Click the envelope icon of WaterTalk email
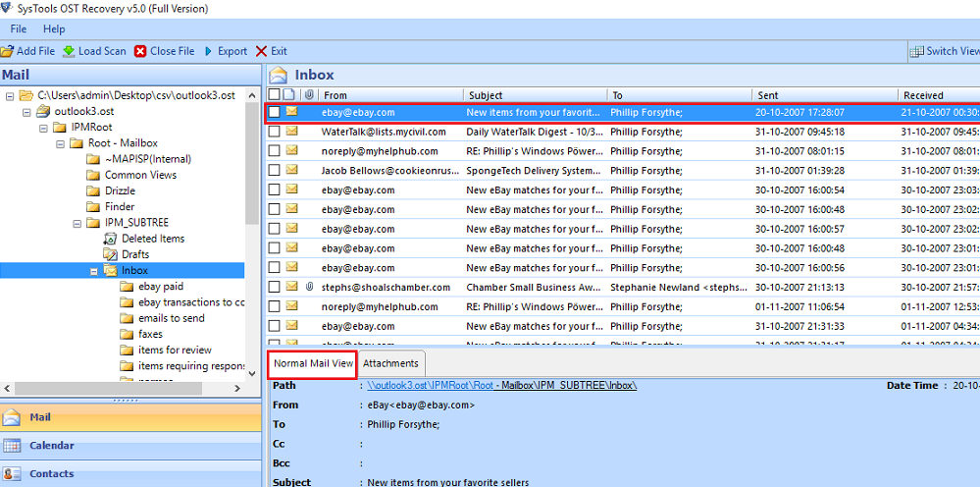Image resolution: width=980 pixels, height=487 pixels. [x=292, y=132]
